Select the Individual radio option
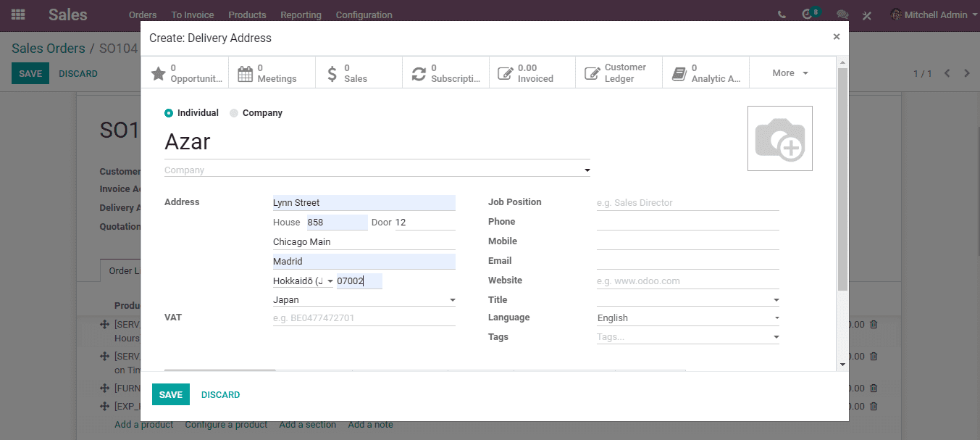Viewport: 980px width, 440px height. click(191, 113)
